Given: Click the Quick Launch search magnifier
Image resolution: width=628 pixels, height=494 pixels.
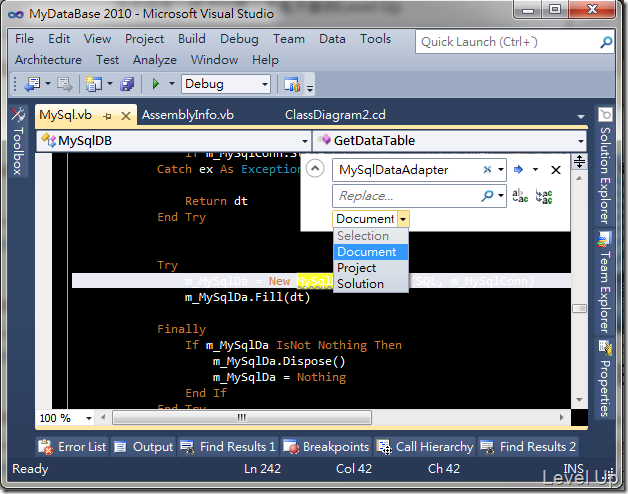Looking at the screenshot, I should tap(606, 42).
